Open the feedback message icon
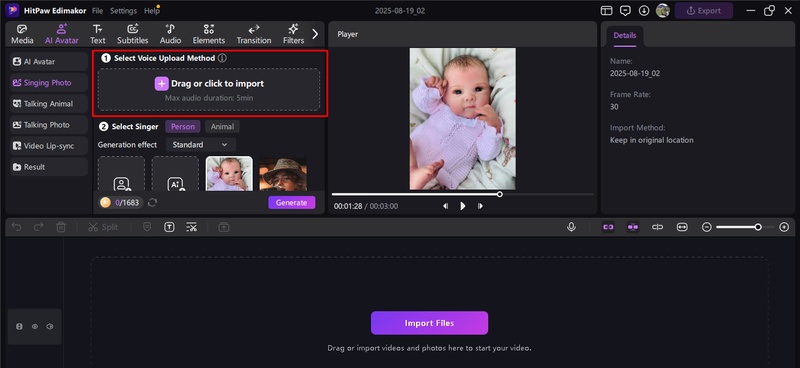This screenshot has width=800, height=368. pos(625,10)
